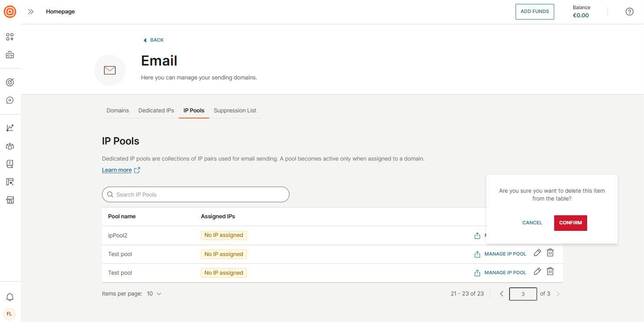
Task: Select the Dedicated IPs tab
Action: point(156,111)
